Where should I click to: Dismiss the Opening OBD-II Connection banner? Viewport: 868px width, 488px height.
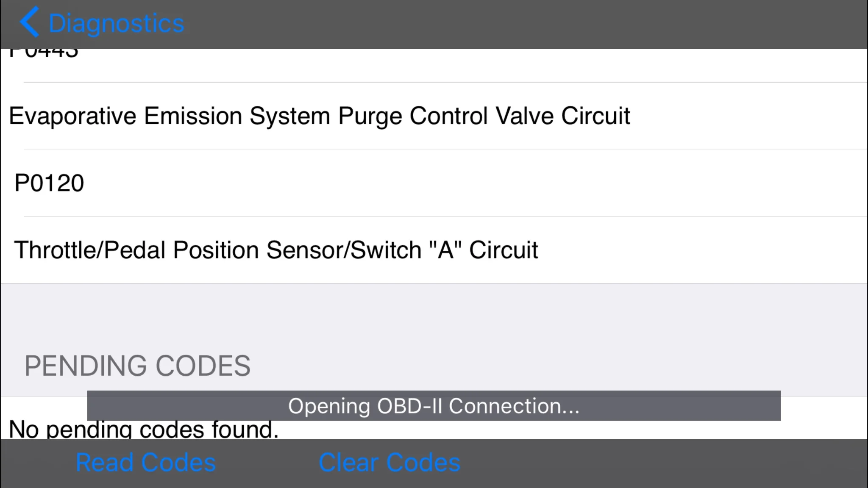(434, 405)
